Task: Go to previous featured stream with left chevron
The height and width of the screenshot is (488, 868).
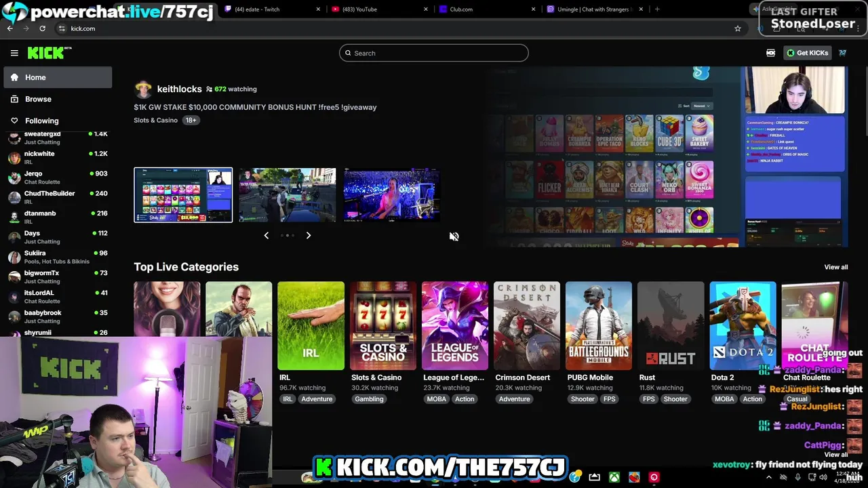Action: coord(267,235)
